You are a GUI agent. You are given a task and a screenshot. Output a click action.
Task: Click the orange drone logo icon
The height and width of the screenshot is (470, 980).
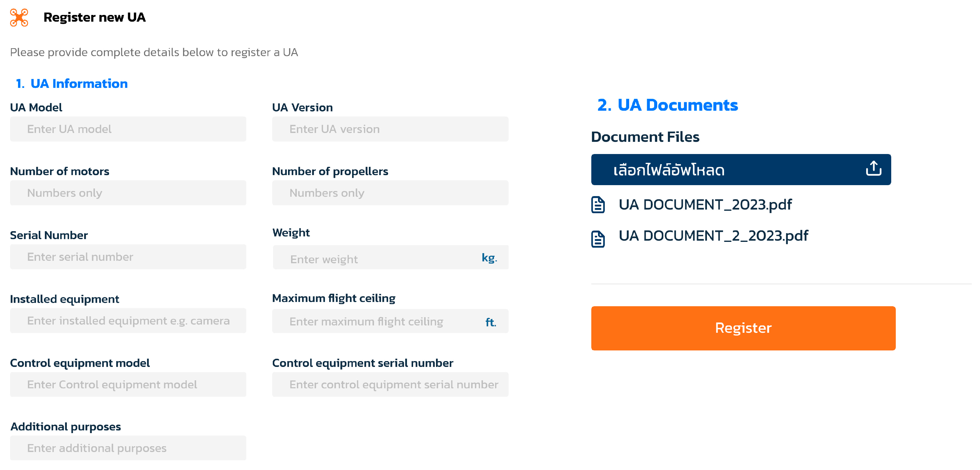[19, 17]
